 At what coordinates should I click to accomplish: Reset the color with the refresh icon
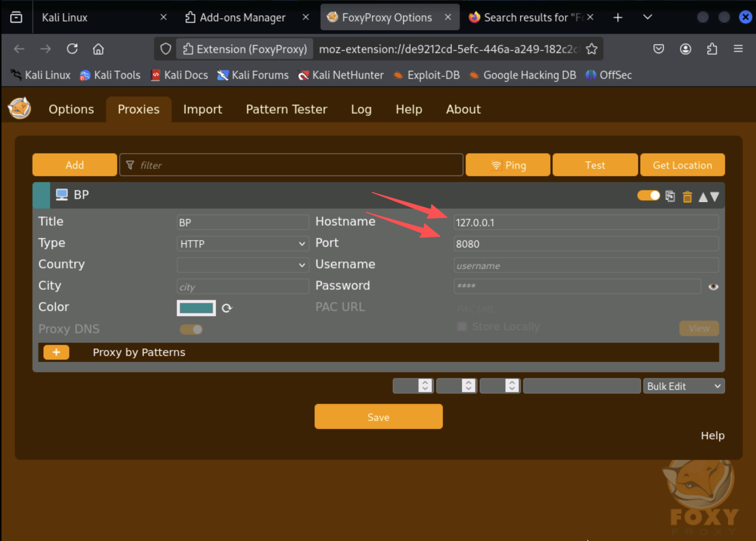226,308
